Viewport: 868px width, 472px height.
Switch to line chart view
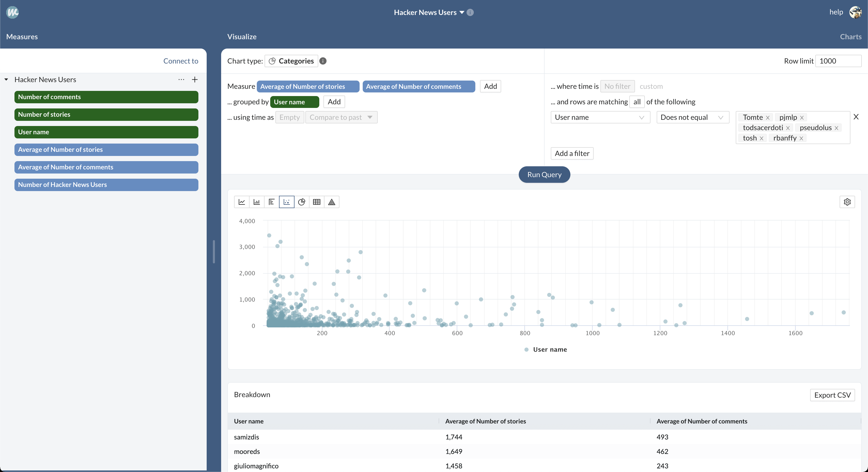242,202
